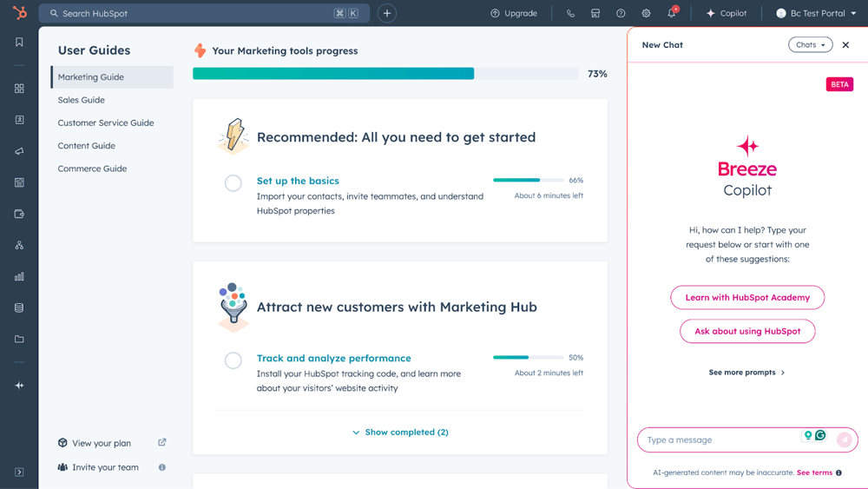This screenshot has height=489, width=868.
Task: Open the Data Management database icon
Action: [x=19, y=307]
